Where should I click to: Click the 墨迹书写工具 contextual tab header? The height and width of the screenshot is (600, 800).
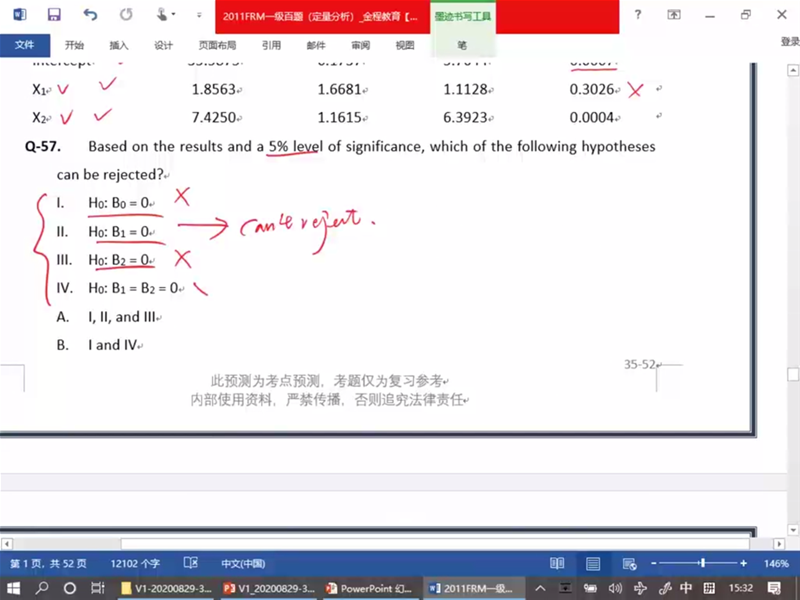(x=463, y=16)
